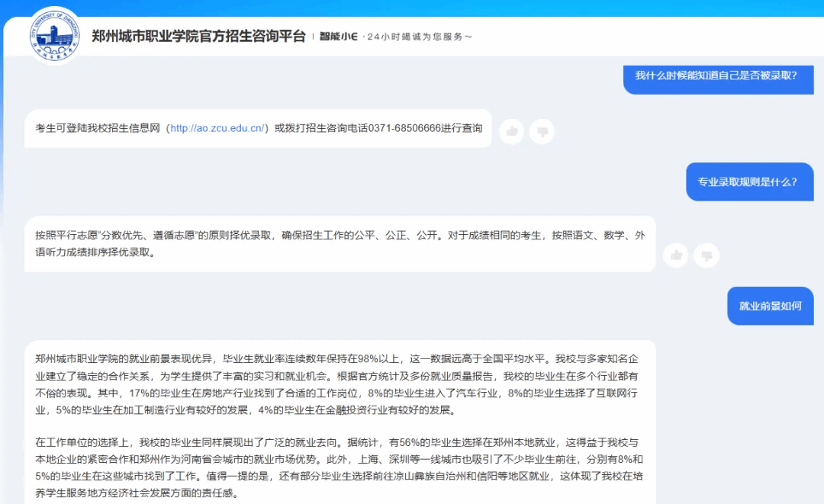Click the sentence mentioning 凉山彝族自治州 employment

tap(458, 477)
